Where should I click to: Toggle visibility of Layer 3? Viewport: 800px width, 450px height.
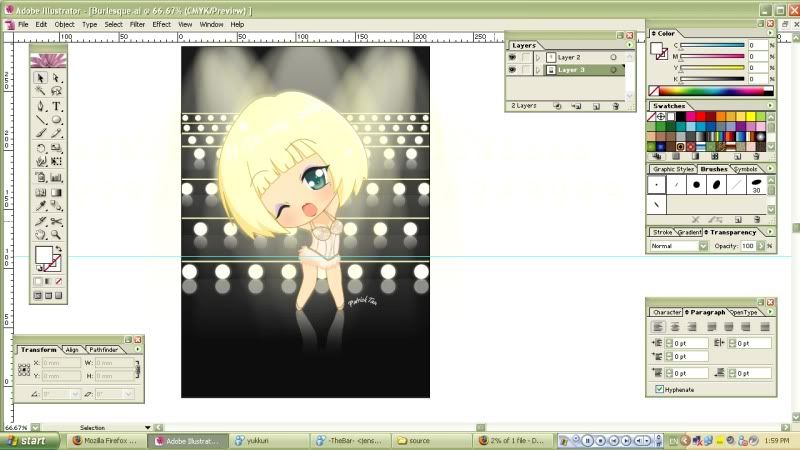coord(512,71)
